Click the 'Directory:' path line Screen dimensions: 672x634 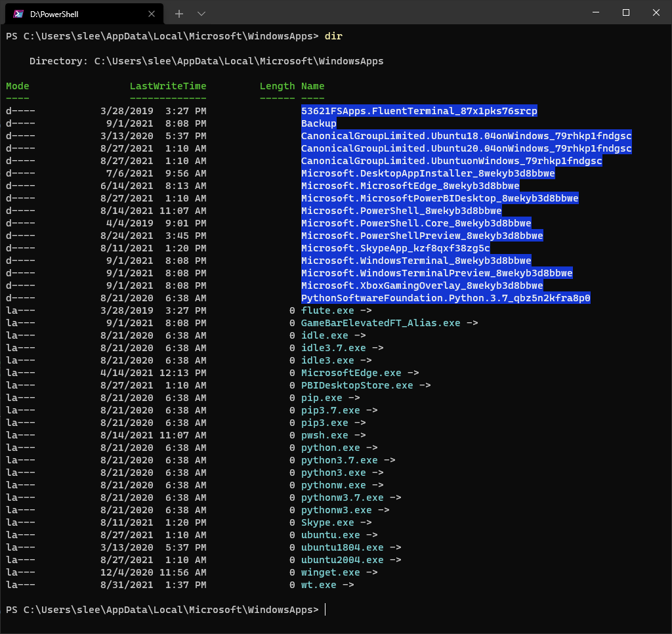[x=206, y=61]
